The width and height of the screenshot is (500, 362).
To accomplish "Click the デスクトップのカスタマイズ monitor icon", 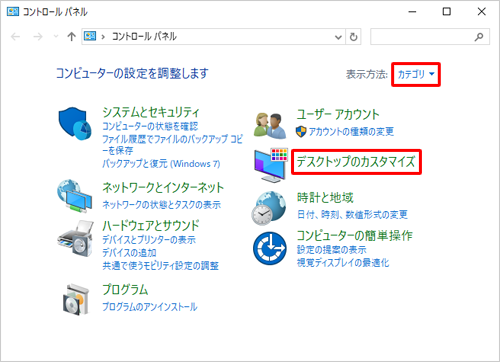I will (270, 165).
